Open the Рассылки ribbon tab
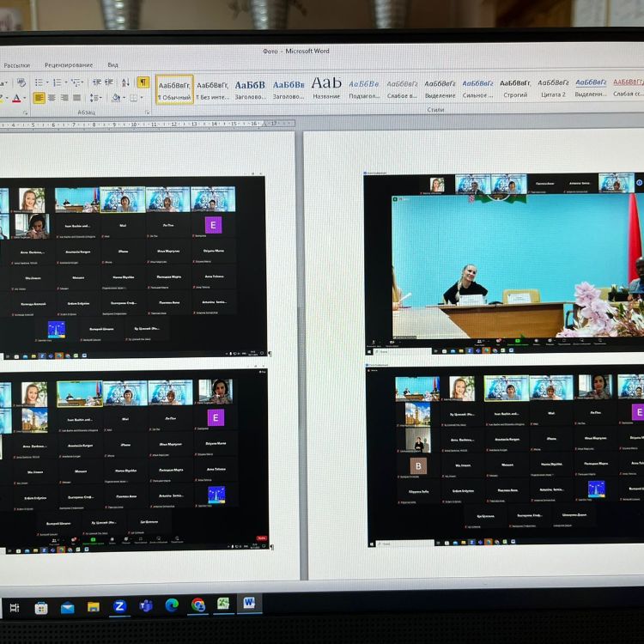Screen dimensions: 644x644 pyautogui.click(x=17, y=65)
